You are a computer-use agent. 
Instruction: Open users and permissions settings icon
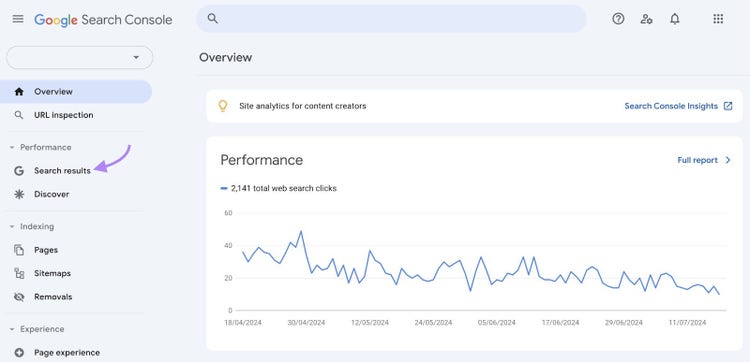pos(646,19)
